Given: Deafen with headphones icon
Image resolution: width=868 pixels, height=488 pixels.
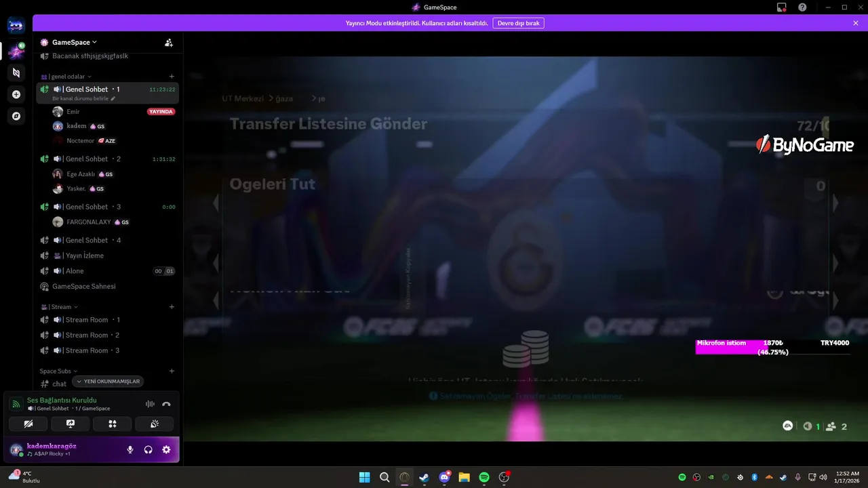Looking at the screenshot, I should click(x=148, y=449).
